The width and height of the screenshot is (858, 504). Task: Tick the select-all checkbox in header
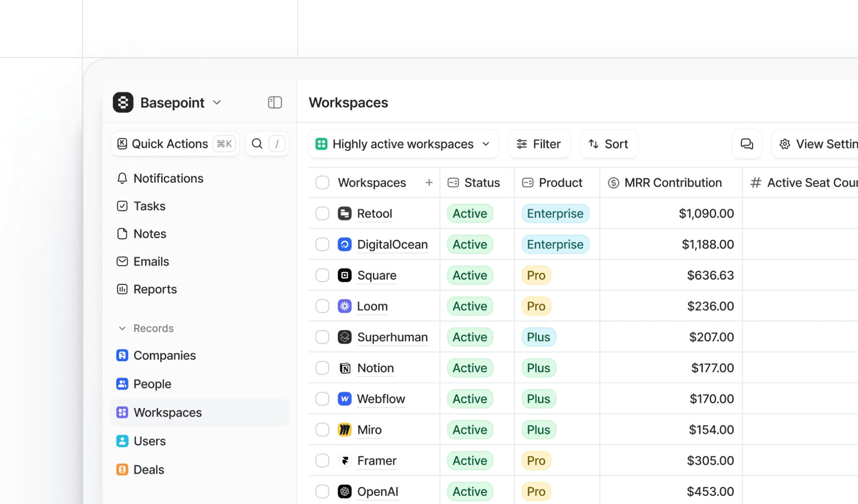pyautogui.click(x=322, y=183)
